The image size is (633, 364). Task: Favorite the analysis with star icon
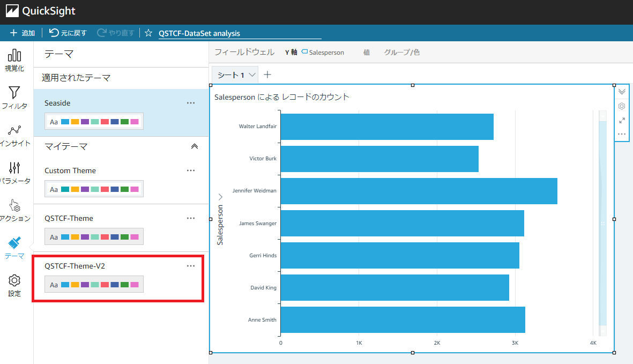[148, 33]
